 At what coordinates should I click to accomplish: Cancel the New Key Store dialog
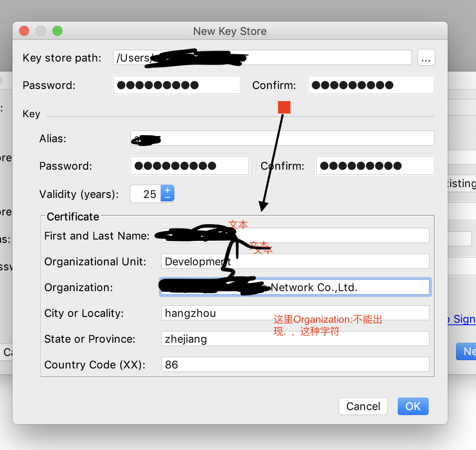point(363,406)
